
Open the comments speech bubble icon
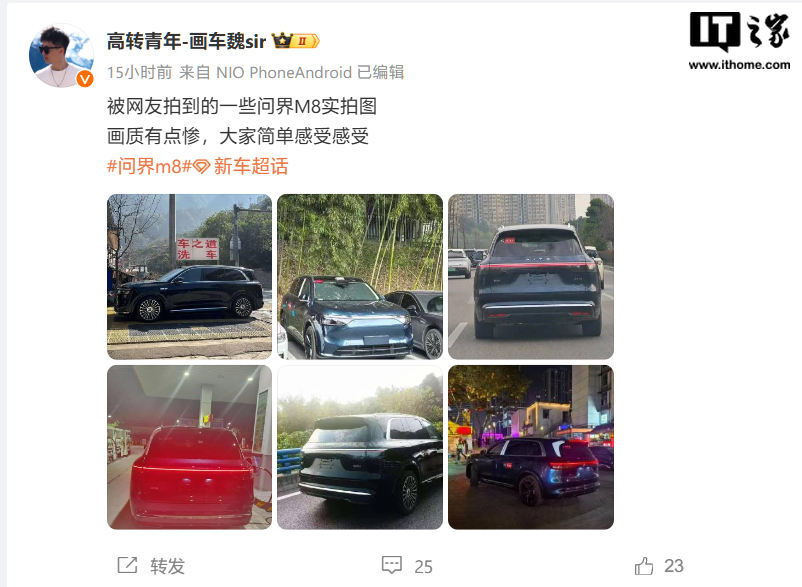(392, 565)
